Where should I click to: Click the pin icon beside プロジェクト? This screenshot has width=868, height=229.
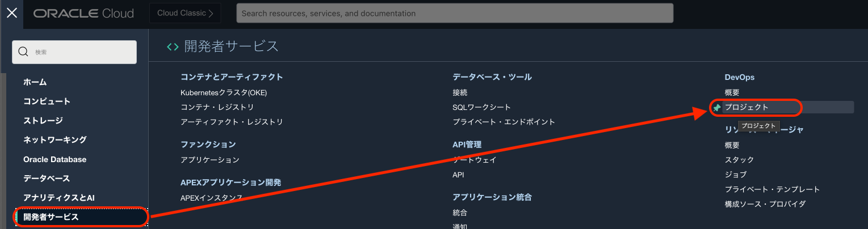pyautogui.click(x=717, y=107)
